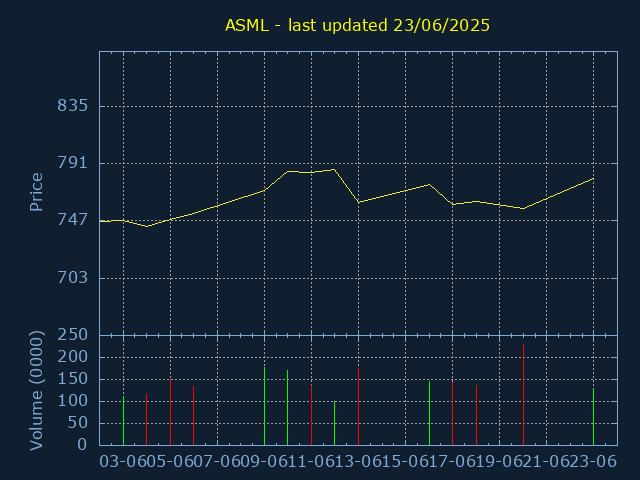Select the 'Price' axis label
Screen dimensions: 640x480
[36, 192]
